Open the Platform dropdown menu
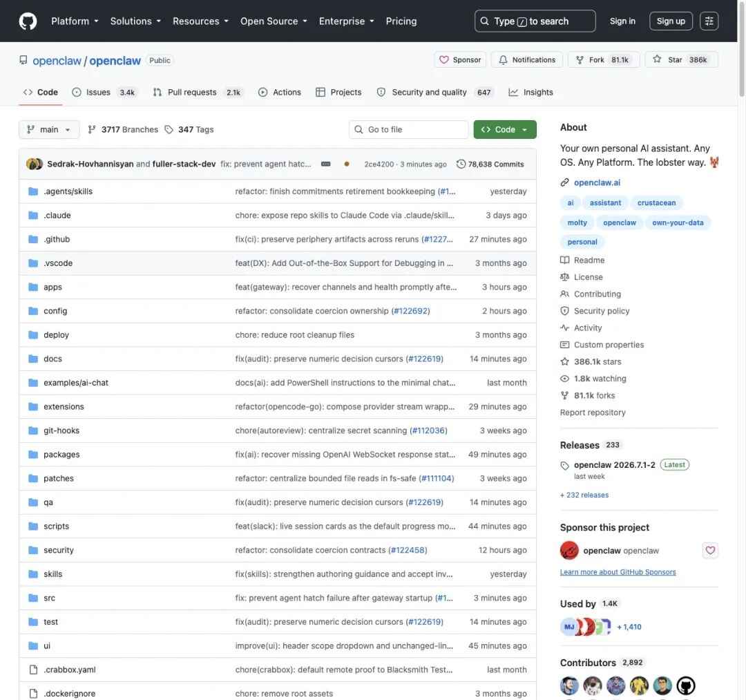Screen dimensions: 746x700 pos(75,21)
